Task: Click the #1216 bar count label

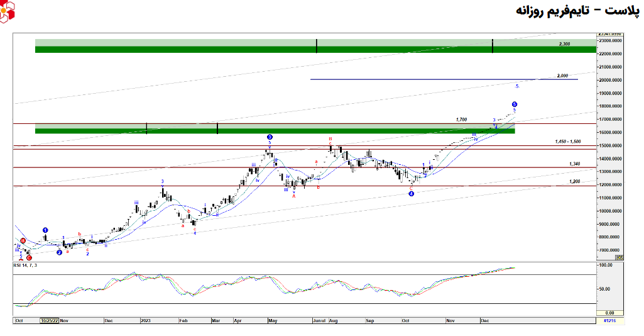Action: click(609, 321)
